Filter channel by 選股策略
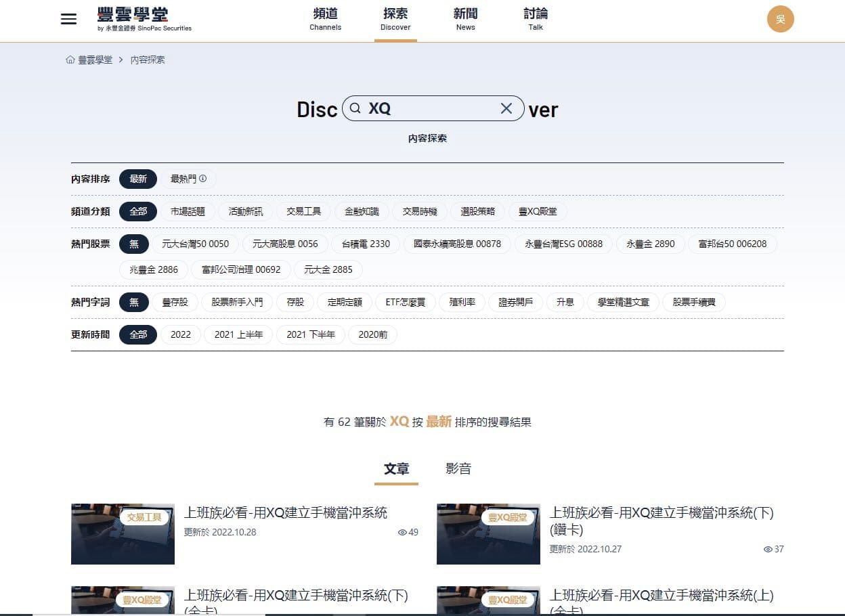845x616 pixels. [478, 211]
